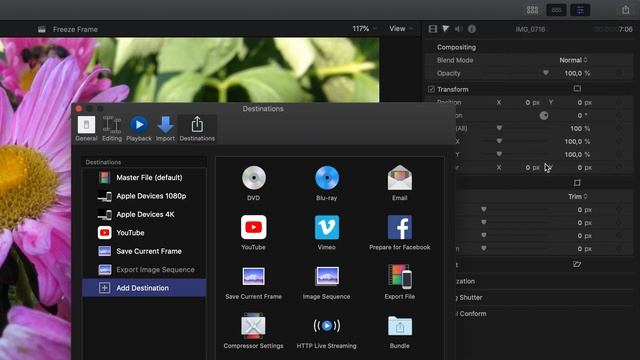
Task: Switch to Editing preferences tab
Action: point(112,129)
